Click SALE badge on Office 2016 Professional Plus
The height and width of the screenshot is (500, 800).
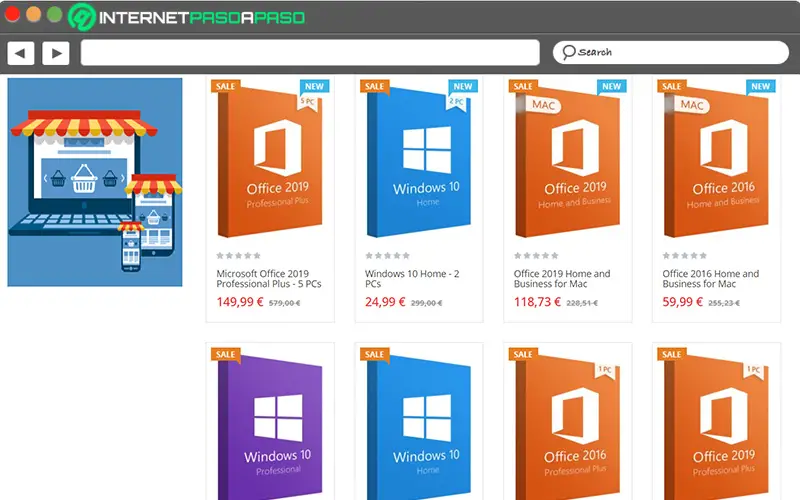pyautogui.click(x=522, y=354)
